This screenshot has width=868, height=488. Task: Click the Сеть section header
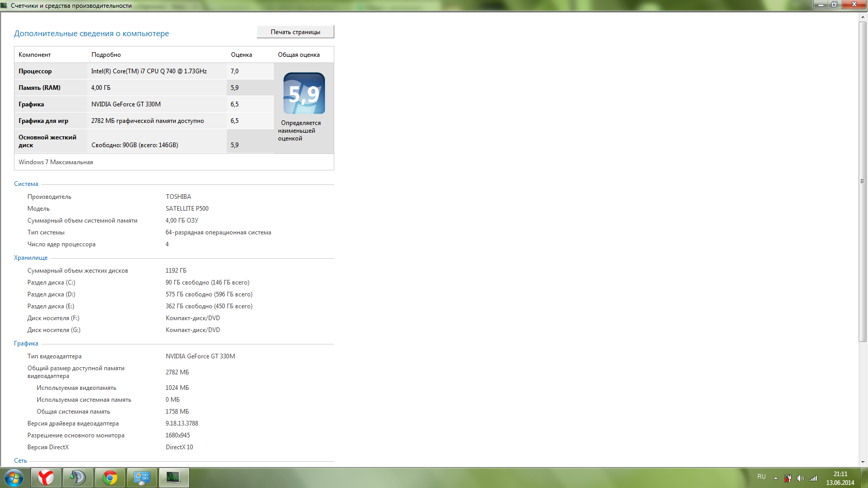click(x=20, y=461)
